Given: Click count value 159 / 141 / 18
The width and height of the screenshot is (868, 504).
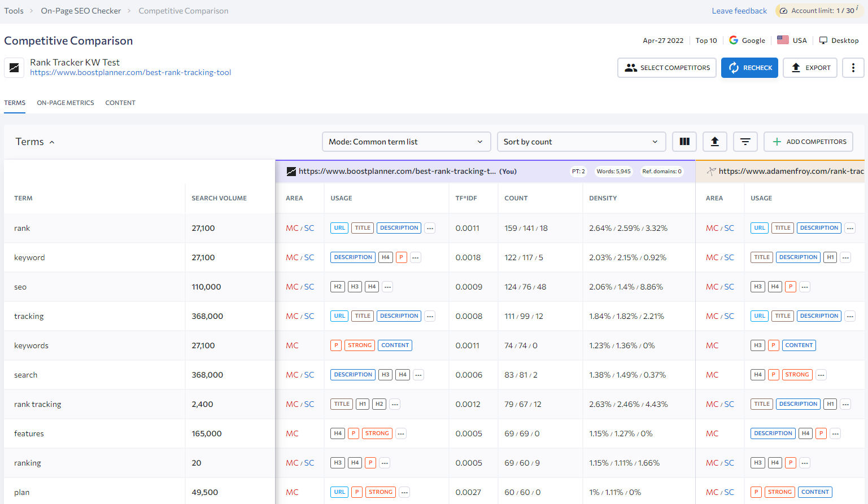Looking at the screenshot, I should [526, 228].
